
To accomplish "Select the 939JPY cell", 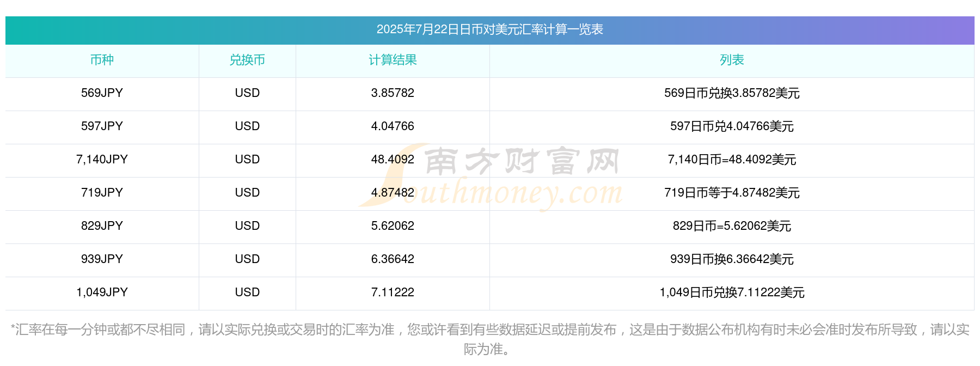I will point(102,259).
